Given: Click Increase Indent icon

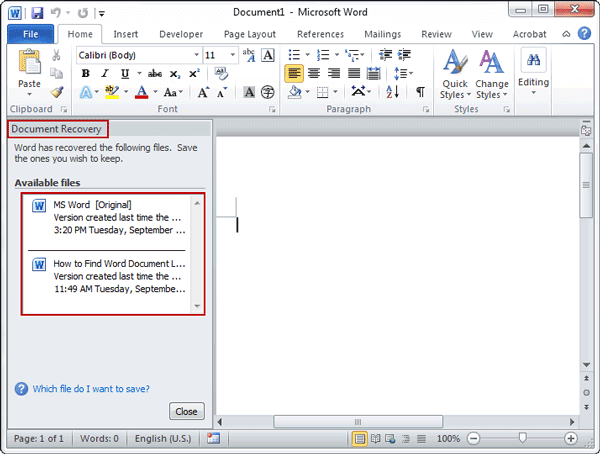Looking at the screenshot, I should [x=404, y=55].
